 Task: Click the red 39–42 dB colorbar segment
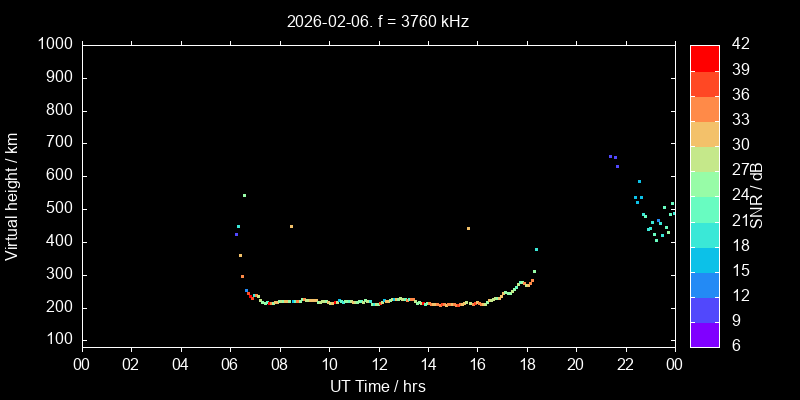pyautogui.click(x=705, y=57)
